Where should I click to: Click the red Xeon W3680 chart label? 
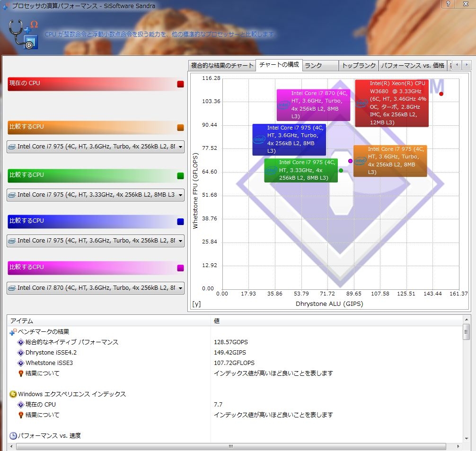pos(392,103)
